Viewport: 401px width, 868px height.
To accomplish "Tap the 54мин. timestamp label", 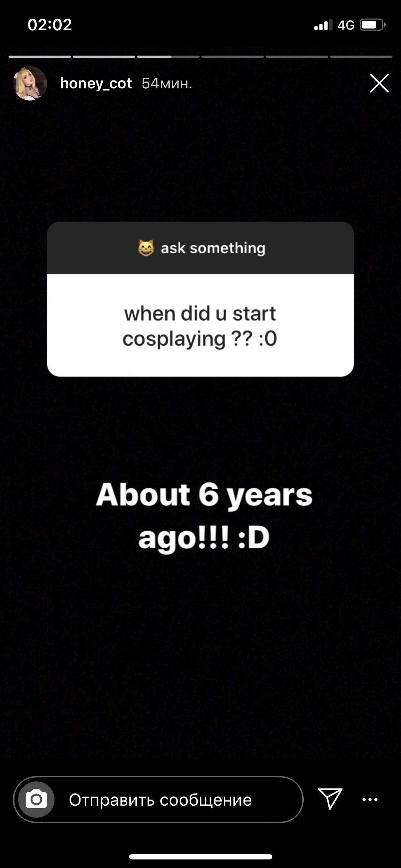I will point(167,84).
